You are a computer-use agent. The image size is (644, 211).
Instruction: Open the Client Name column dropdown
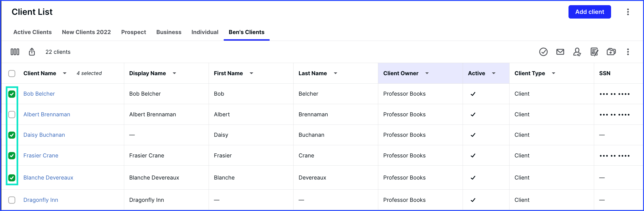[65, 73]
